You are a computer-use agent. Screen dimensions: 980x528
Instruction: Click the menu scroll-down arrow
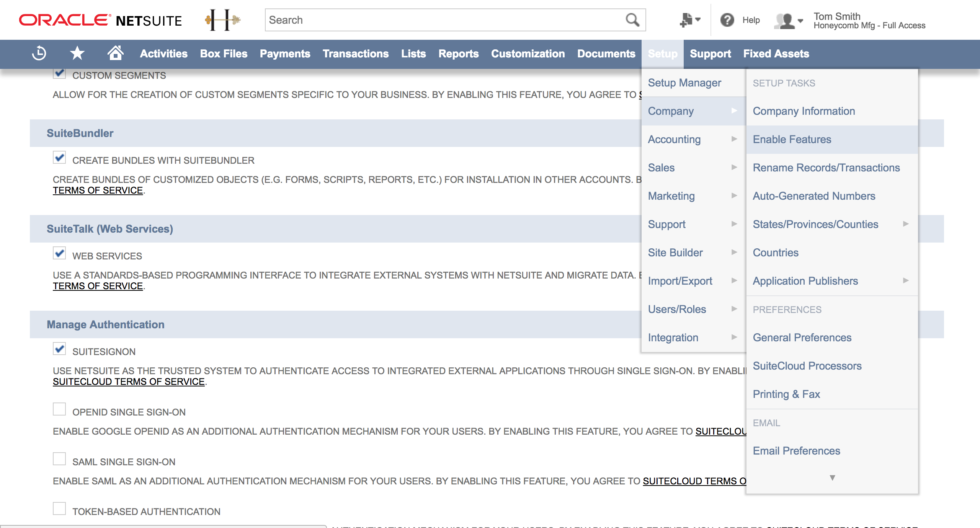point(832,478)
